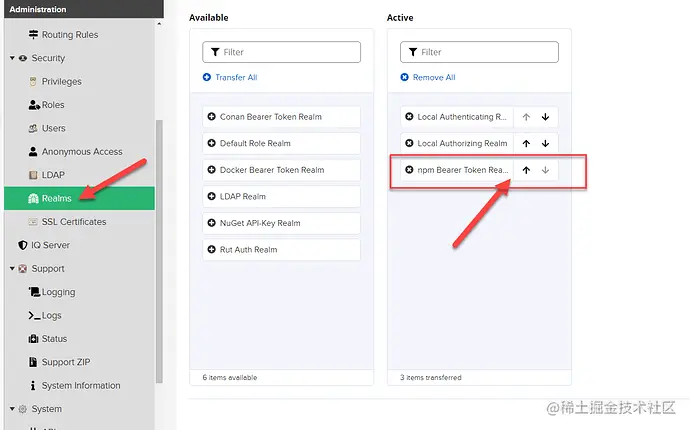The width and height of the screenshot is (690, 430).
Task: Click 'Local Authenticating R...' label
Action: [x=462, y=117]
